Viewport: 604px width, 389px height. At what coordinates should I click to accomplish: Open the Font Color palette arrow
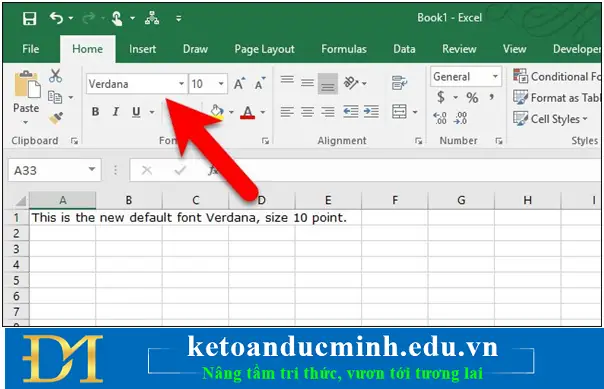coord(263,112)
